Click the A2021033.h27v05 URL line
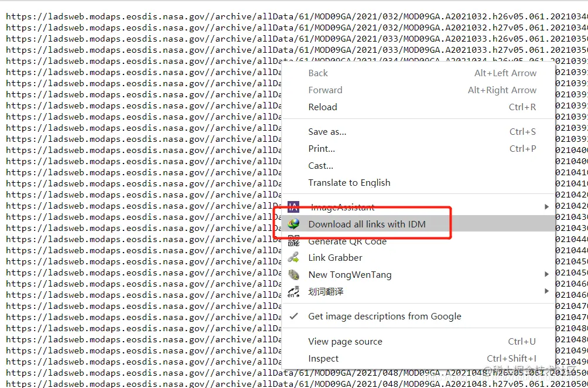 297,50
